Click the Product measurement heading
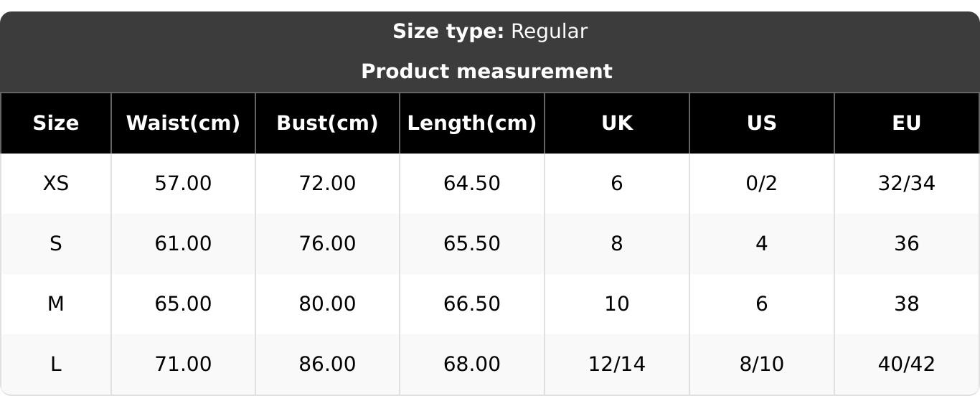The width and height of the screenshot is (980, 396). (487, 72)
